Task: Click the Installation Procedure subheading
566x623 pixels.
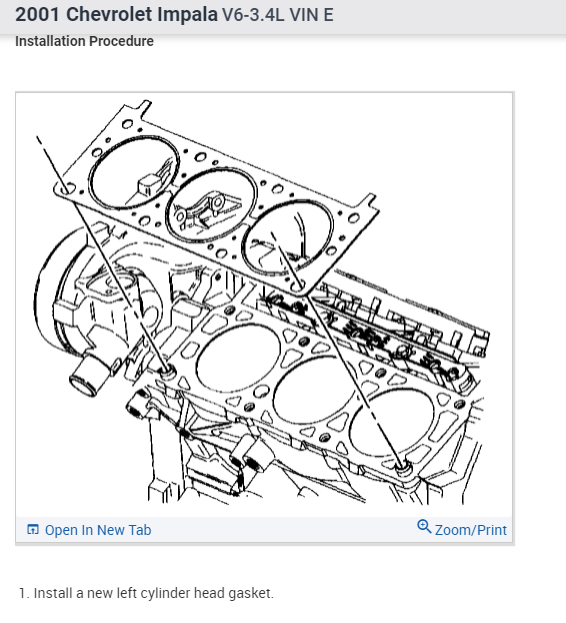Action: point(84,41)
